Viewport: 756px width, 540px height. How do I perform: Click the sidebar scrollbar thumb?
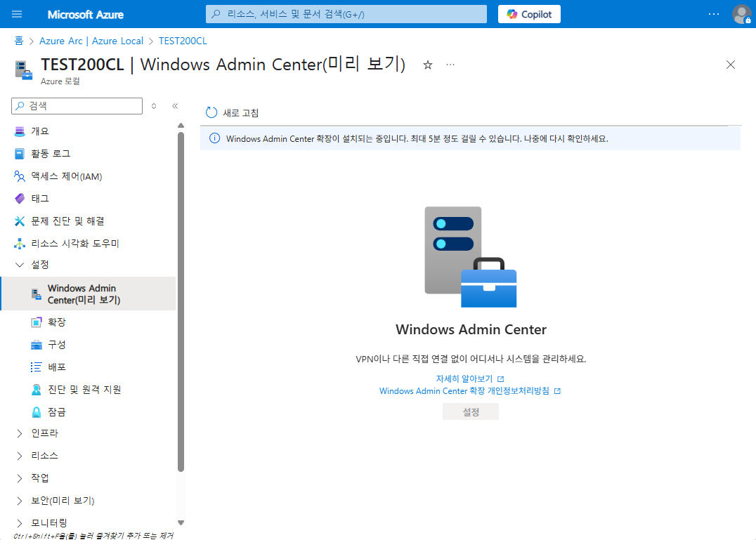pyautogui.click(x=181, y=302)
